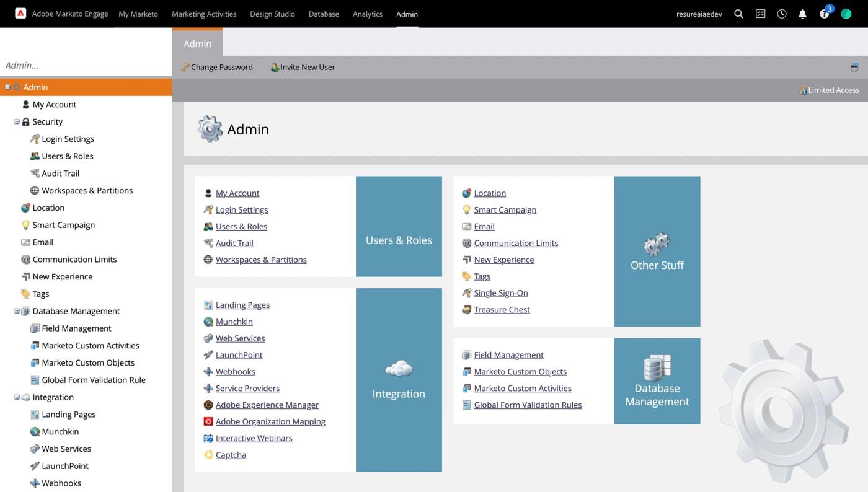The height and width of the screenshot is (492, 868).
Task: Click the Adobe Experience Manager icon
Action: [208, 405]
